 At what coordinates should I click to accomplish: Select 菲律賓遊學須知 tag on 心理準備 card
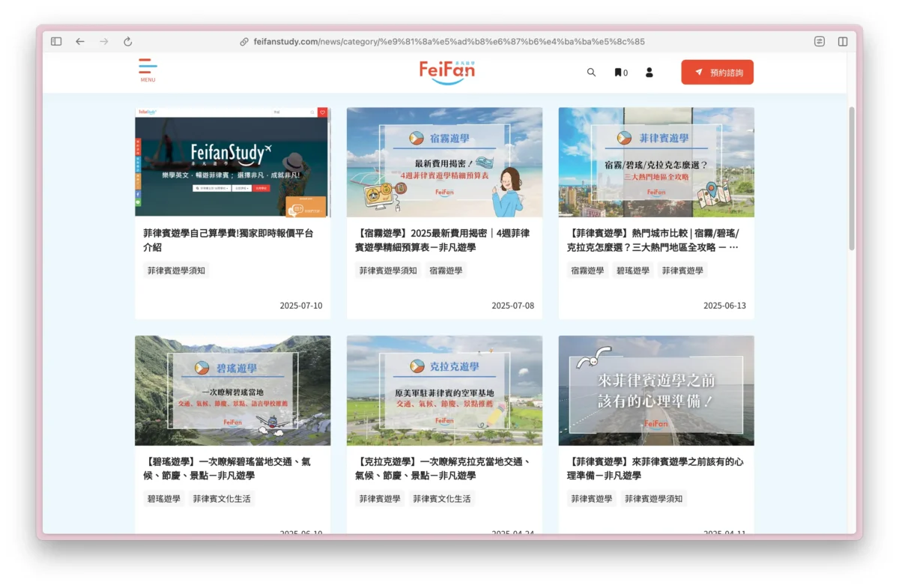(x=654, y=499)
